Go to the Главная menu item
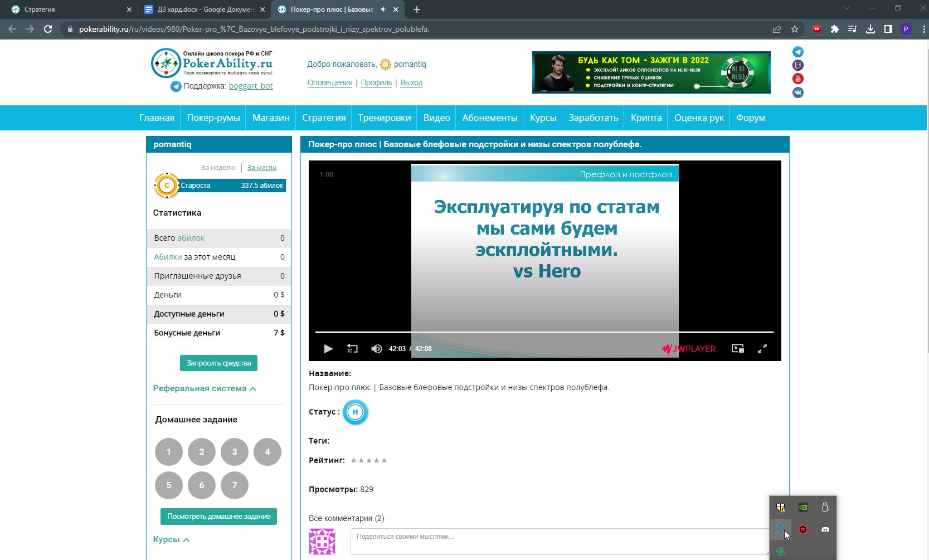 [157, 118]
